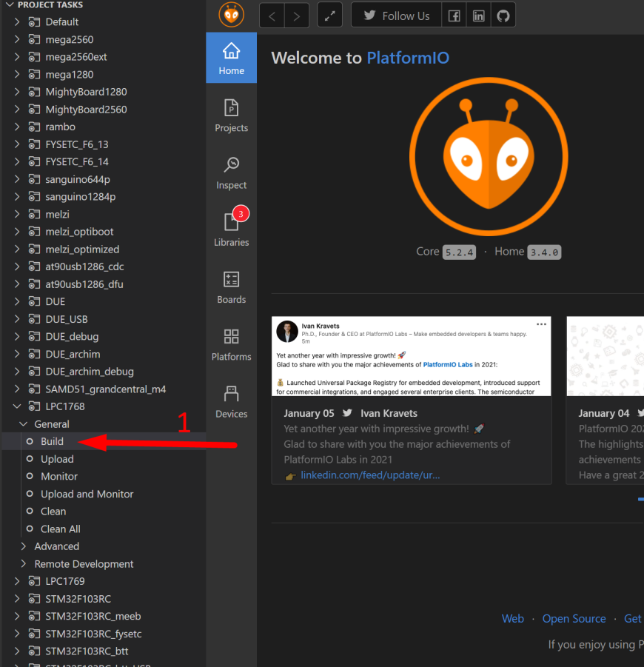Click the MightyBoard2560 folder icon
Image resolution: width=644 pixels, height=667 pixels.
[x=34, y=110]
